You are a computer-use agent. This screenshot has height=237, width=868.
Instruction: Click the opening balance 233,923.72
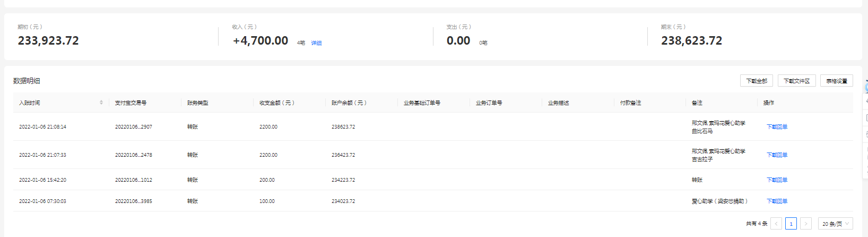click(48, 40)
